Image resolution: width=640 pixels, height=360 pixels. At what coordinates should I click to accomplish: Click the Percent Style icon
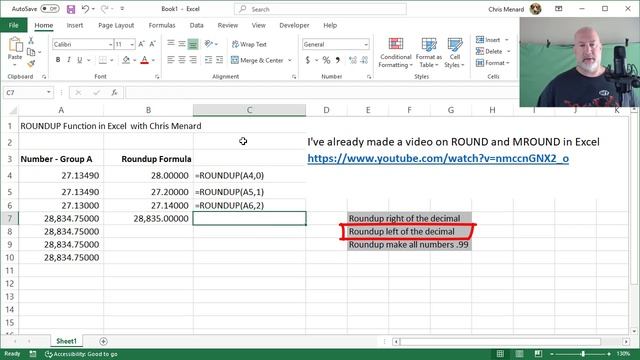(327, 60)
